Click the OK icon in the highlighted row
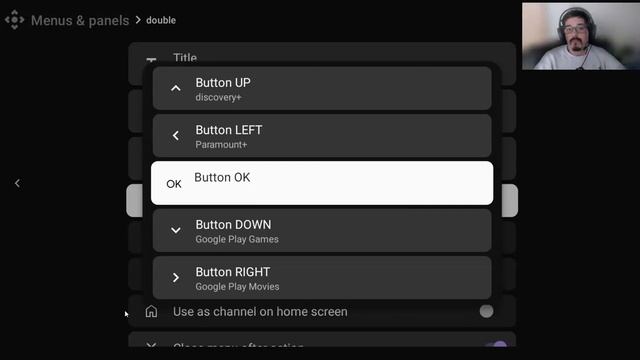 click(174, 184)
